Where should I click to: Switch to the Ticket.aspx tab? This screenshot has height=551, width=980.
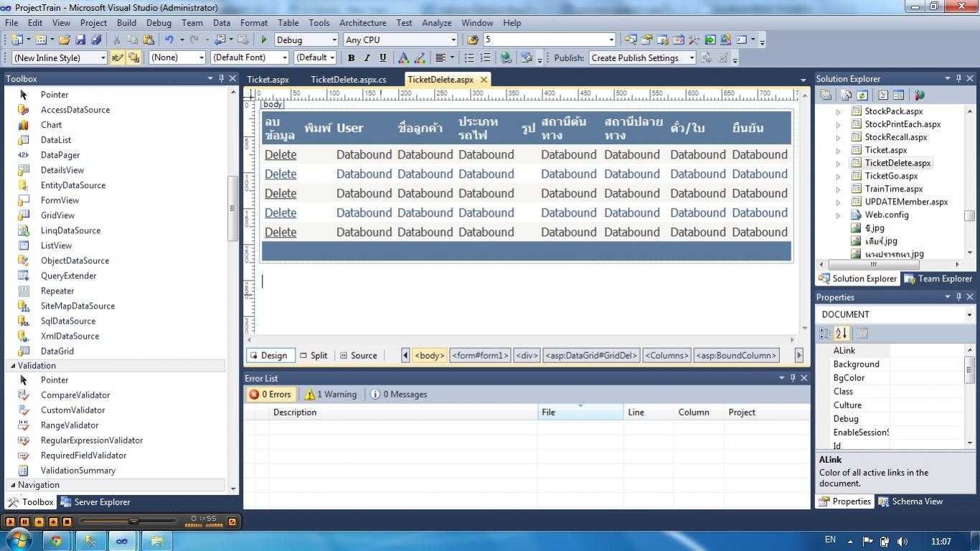tap(268, 80)
